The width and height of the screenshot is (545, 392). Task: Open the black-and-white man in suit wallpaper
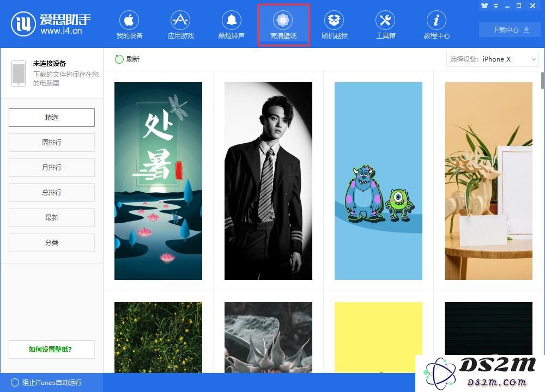pos(268,181)
